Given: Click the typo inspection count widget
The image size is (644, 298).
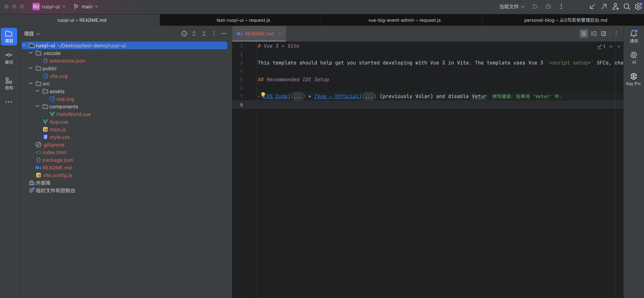Looking at the screenshot, I should pyautogui.click(x=601, y=47).
